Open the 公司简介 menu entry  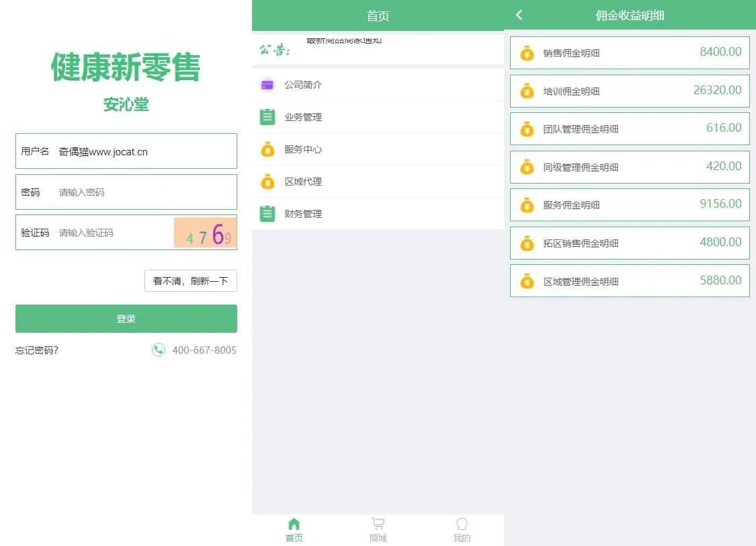point(378,85)
